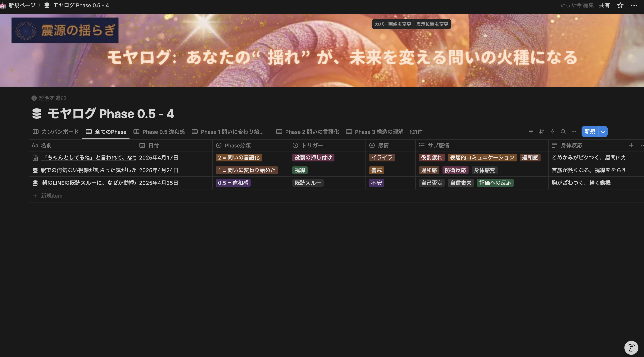Open the automations lightning bolt icon
The height and width of the screenshot is (357, 644).
pyautogui.click(x=552, y=132)
